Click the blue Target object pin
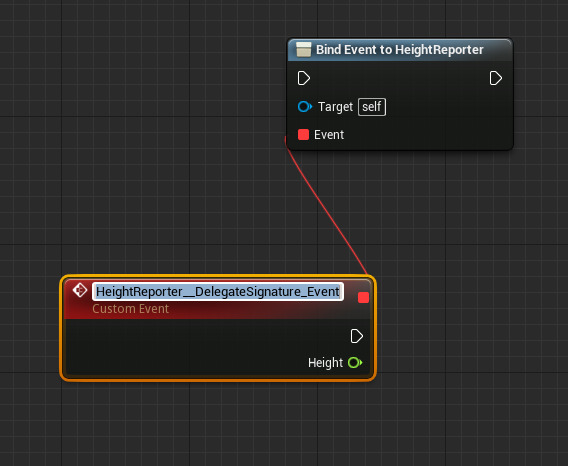Image resolution: width=568 pixels, height=466 pixels. (305, 107)
